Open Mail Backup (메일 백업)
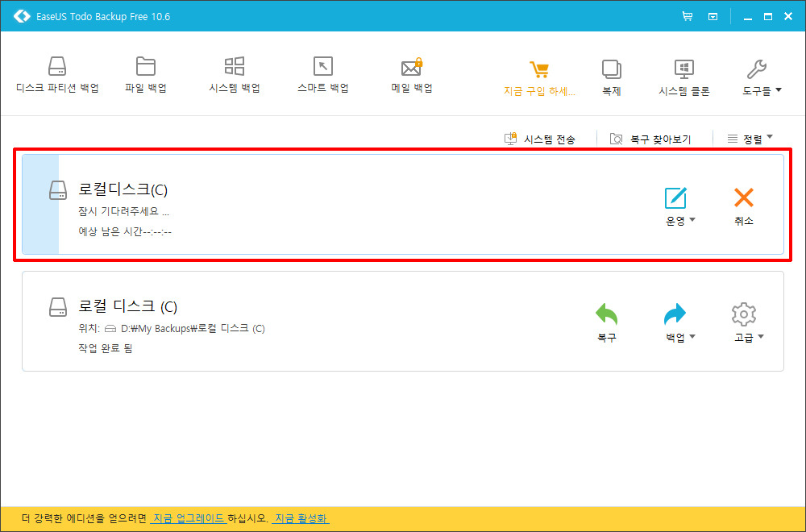Viewport: 806px width, 532px height. [411, 75]
